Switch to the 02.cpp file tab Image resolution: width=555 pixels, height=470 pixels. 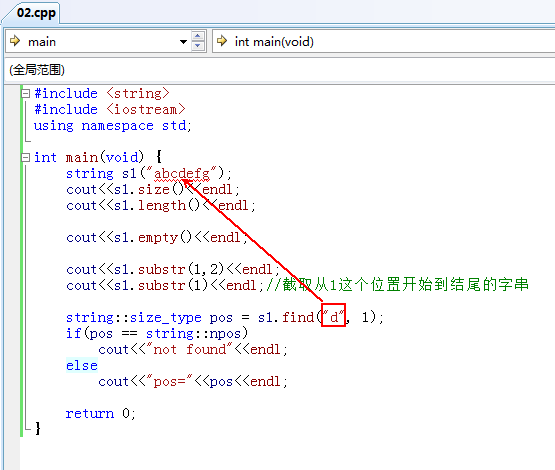pyautogui.click(x=36, y=13)
